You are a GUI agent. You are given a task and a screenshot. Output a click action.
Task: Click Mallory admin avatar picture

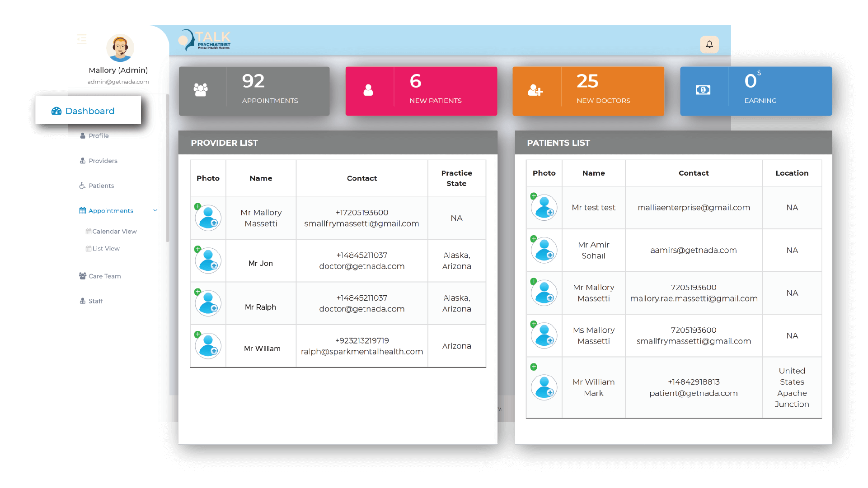tap(120, 48)
